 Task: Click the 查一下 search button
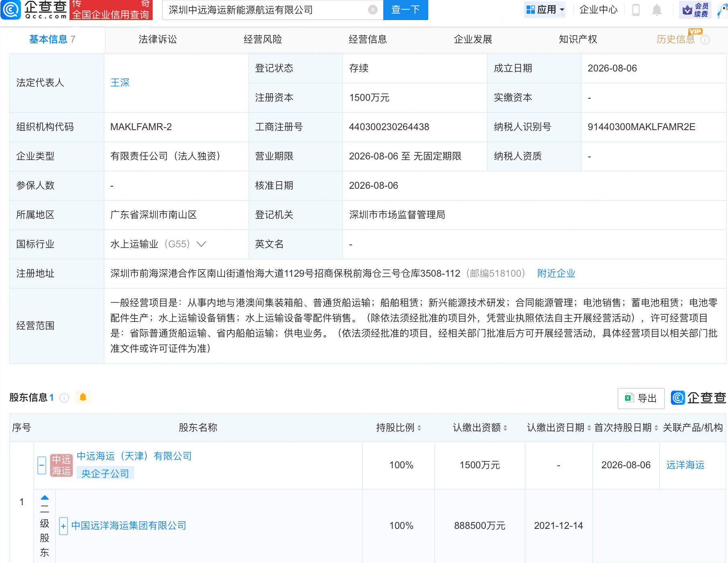tap(406, 10)
